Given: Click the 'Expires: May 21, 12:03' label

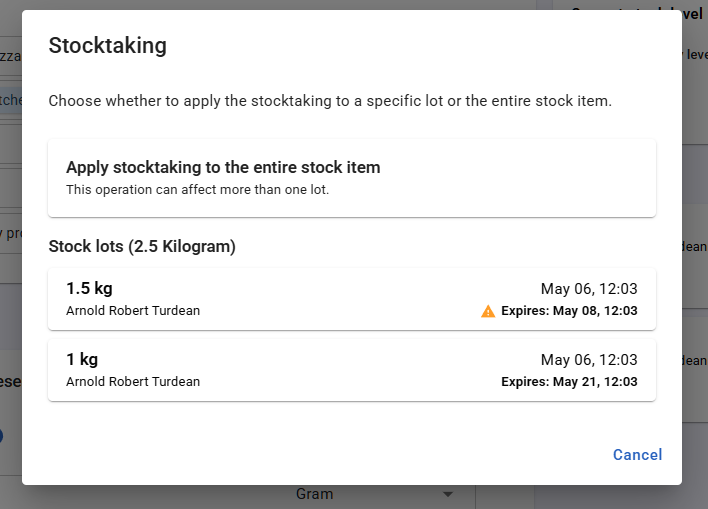Looking at the screenshot, I should click(x=569, y=382).
